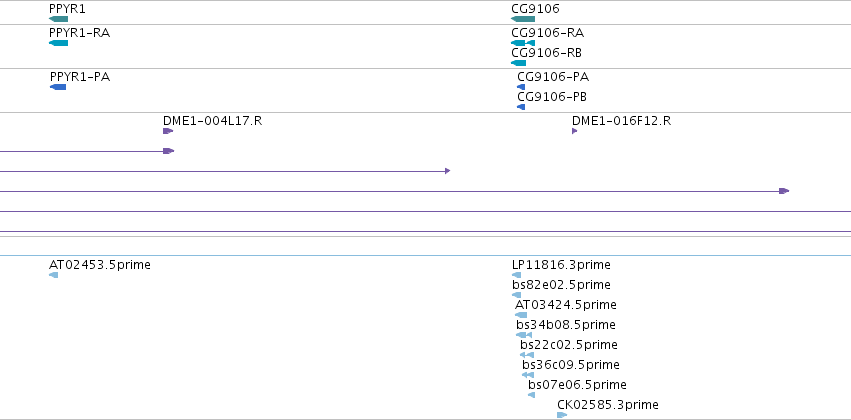Click the PPYR1-RA transcript label
The height and width of the screenshot is (420, 851).
pos(79,33)
